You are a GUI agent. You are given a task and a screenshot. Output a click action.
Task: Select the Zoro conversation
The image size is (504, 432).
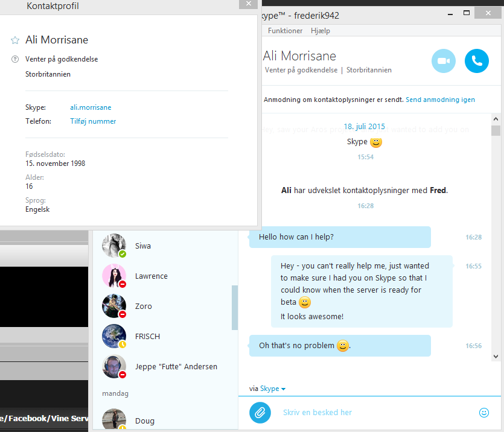pyautogui.click(x=165, y=306)
